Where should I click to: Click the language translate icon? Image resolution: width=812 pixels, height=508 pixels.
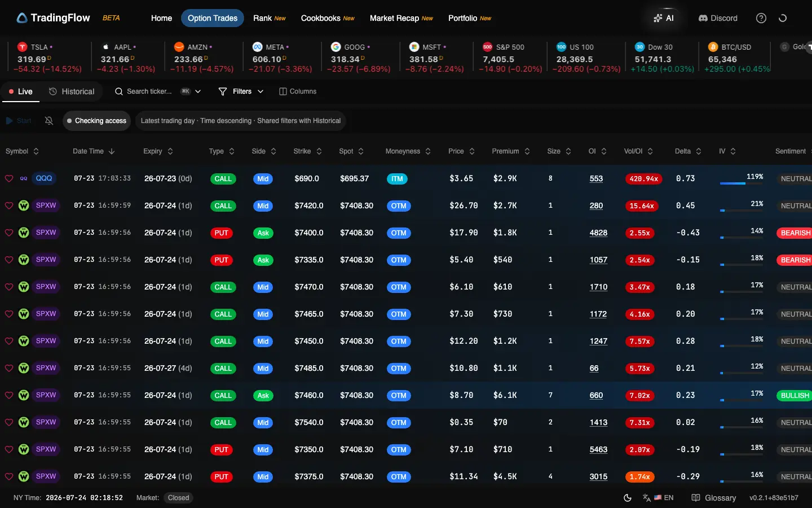(647, 498)
